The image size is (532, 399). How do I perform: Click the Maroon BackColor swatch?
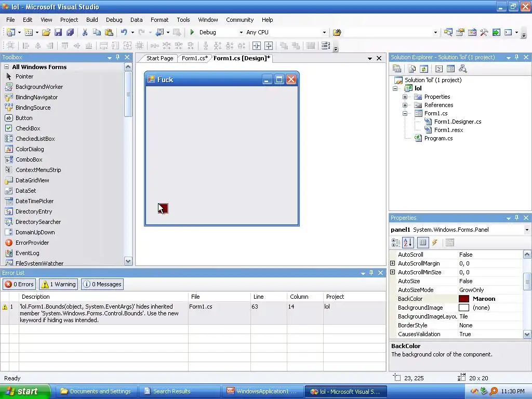point(464,299)
